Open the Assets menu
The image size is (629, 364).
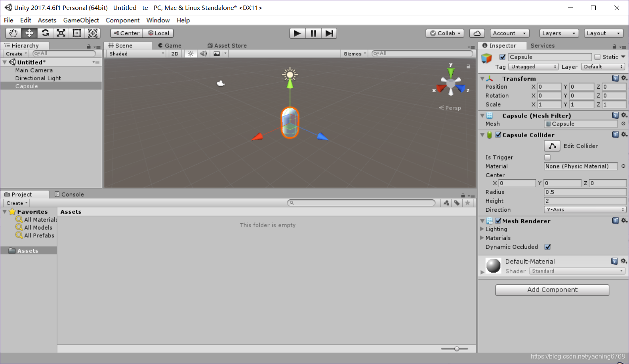47,20
